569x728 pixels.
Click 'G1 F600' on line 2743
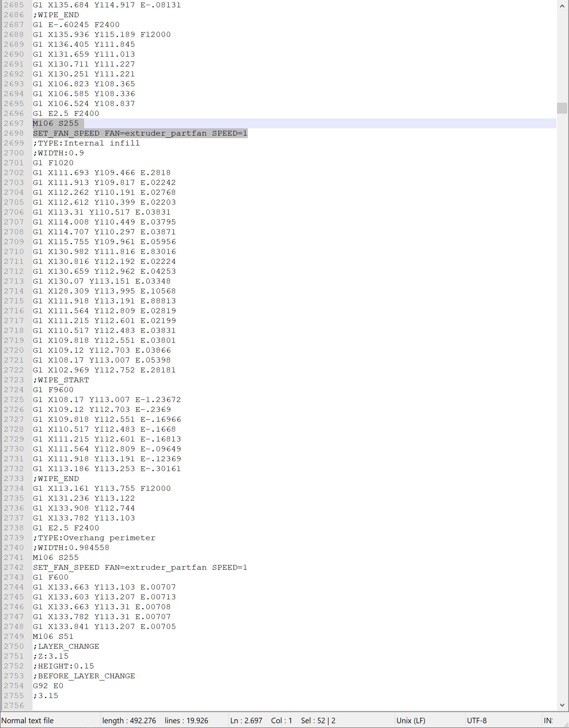(50, 577)
